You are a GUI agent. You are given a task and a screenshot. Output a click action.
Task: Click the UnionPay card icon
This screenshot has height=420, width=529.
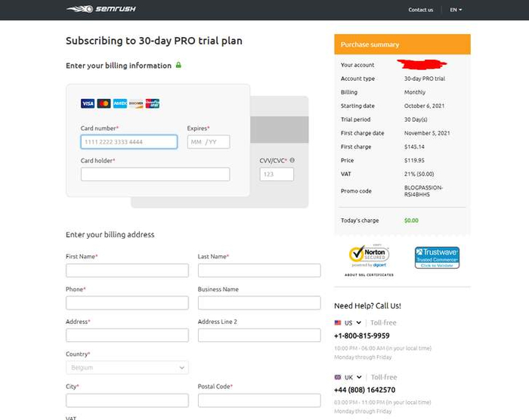(x=153, y=103)
